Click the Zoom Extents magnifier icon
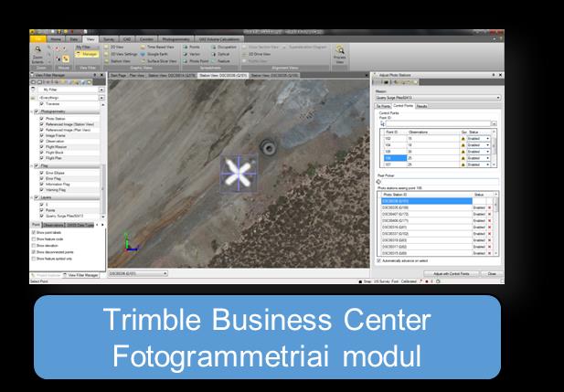This screenshot has width=564, height=392. click(x=37, y=49)
